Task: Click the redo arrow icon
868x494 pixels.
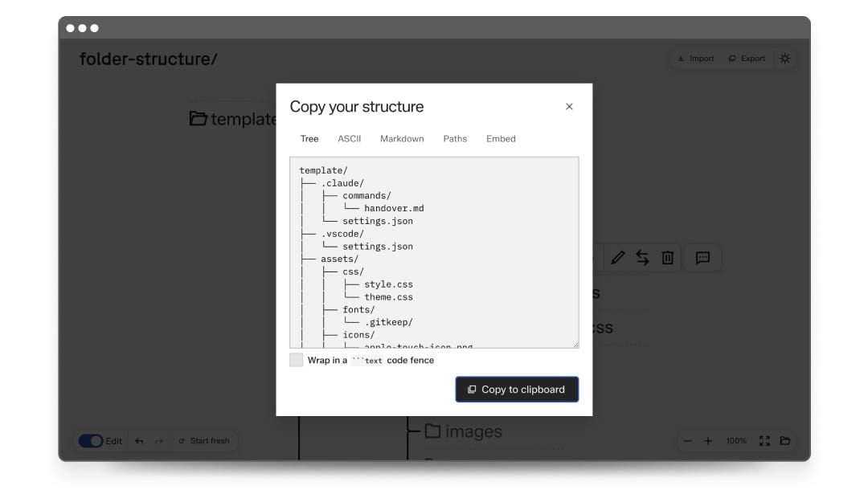Action: pos(159,441)
